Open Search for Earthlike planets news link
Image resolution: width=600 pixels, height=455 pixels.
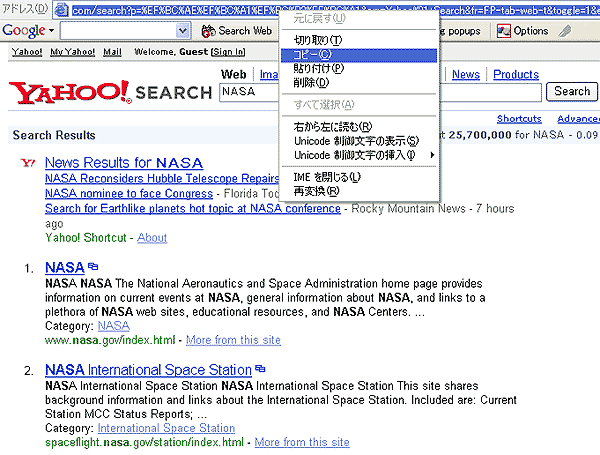pyautogui.click(x=192, y=209)
